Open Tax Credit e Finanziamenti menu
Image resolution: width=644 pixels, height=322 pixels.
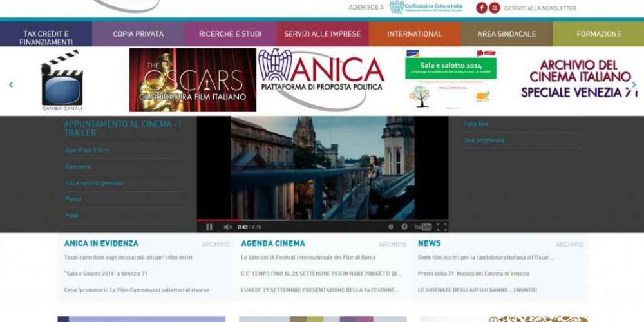[46, 34]
